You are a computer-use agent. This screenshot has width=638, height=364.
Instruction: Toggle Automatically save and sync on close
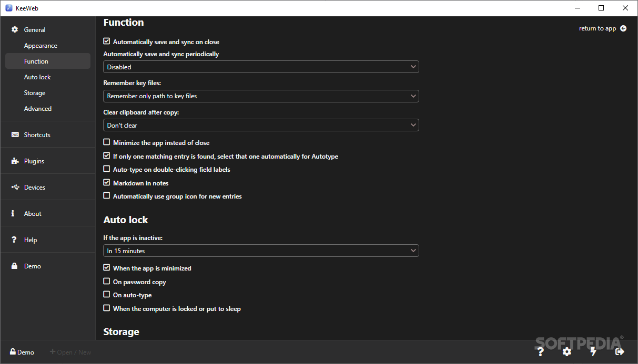(107, 41)
